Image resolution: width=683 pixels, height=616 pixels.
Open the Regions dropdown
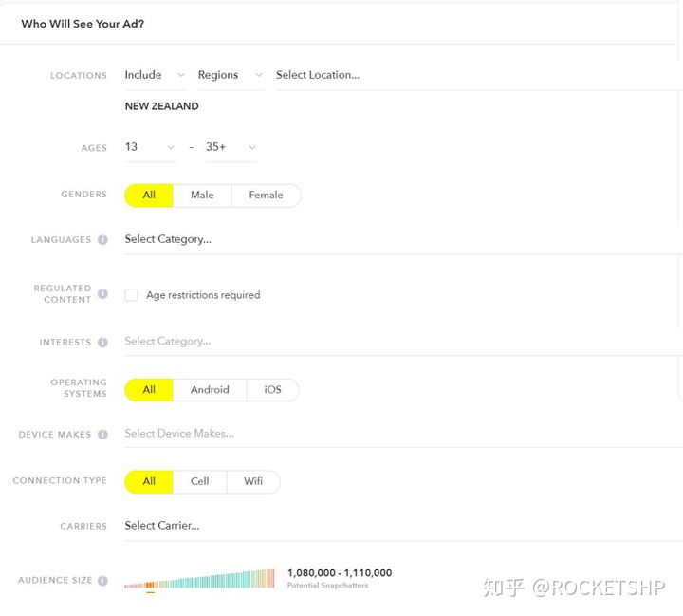[231, 75]
